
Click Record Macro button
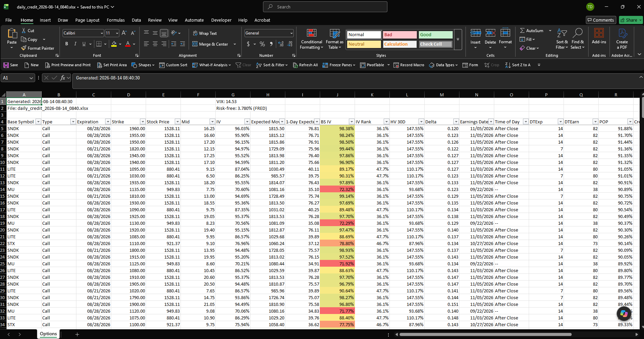point(409,65)
